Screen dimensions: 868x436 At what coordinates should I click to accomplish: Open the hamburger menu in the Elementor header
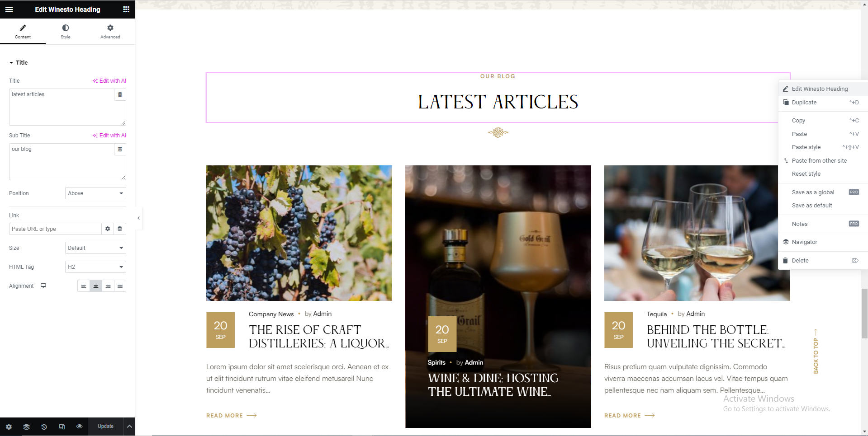point(9,9)
